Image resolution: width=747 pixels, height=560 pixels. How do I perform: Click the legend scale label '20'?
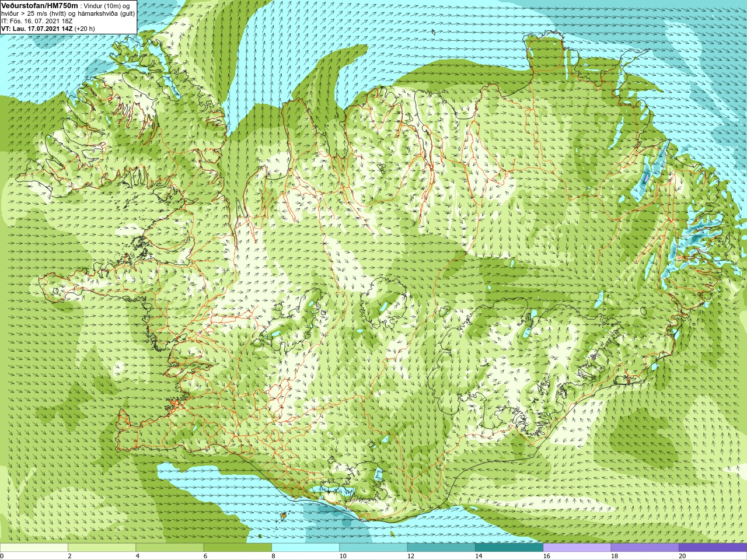click(682, 556)
